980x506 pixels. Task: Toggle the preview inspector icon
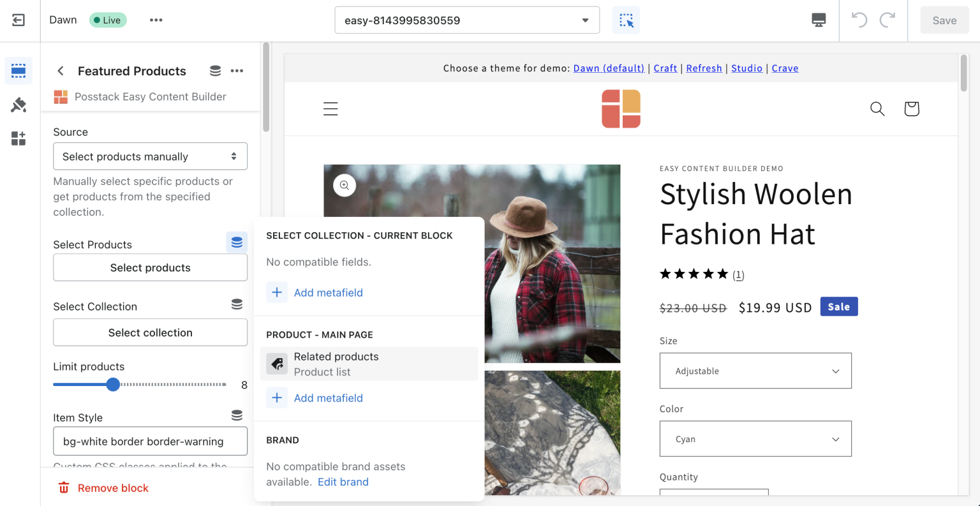coord(626,20)
